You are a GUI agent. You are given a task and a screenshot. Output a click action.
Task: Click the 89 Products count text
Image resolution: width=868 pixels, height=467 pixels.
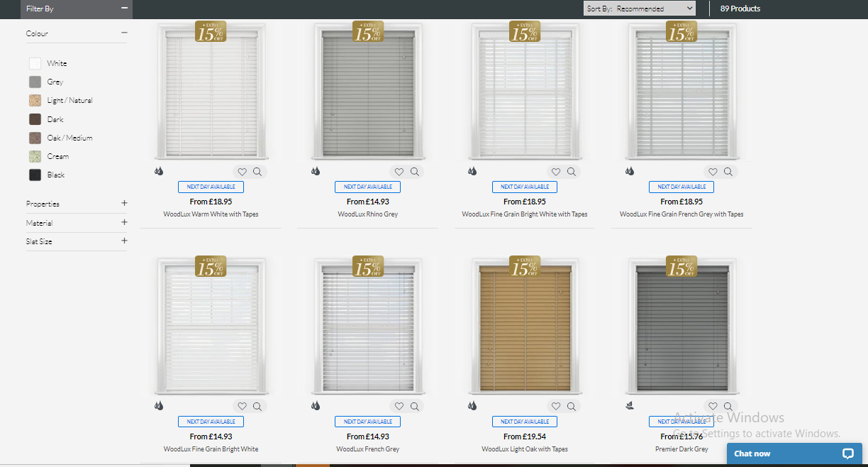coord(740,9)
